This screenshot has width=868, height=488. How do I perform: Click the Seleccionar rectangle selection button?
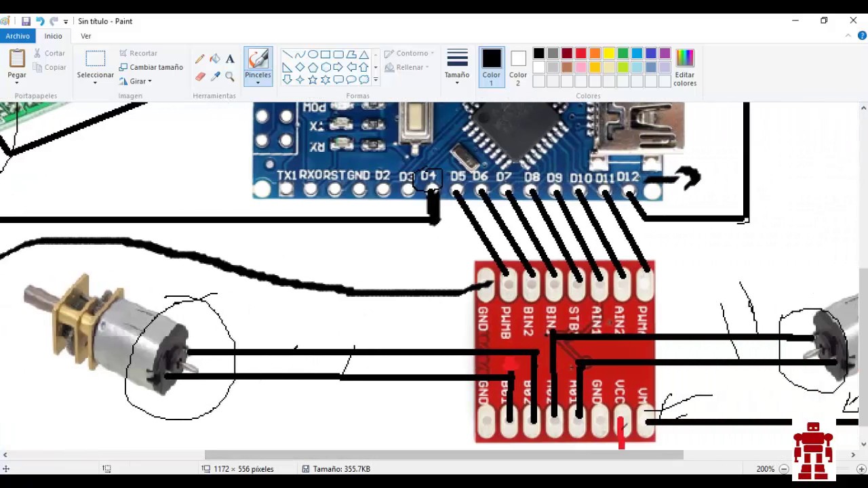coord(95,62)
